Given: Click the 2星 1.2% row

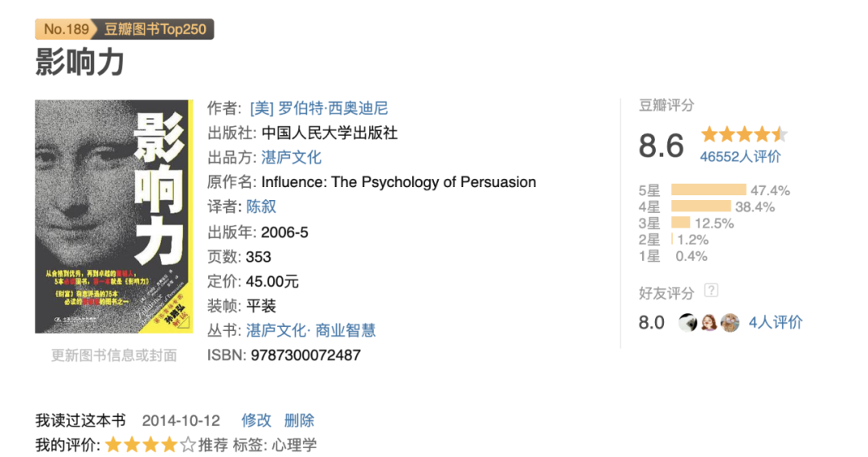Looking at the screenshot, I should [x=674, y=239].
